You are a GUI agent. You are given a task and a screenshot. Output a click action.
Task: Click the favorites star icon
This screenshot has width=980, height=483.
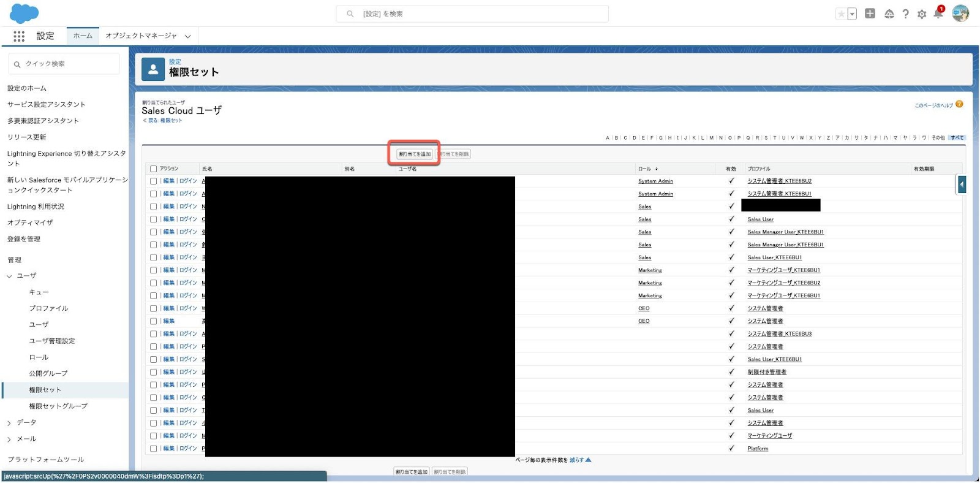(841, 14)
